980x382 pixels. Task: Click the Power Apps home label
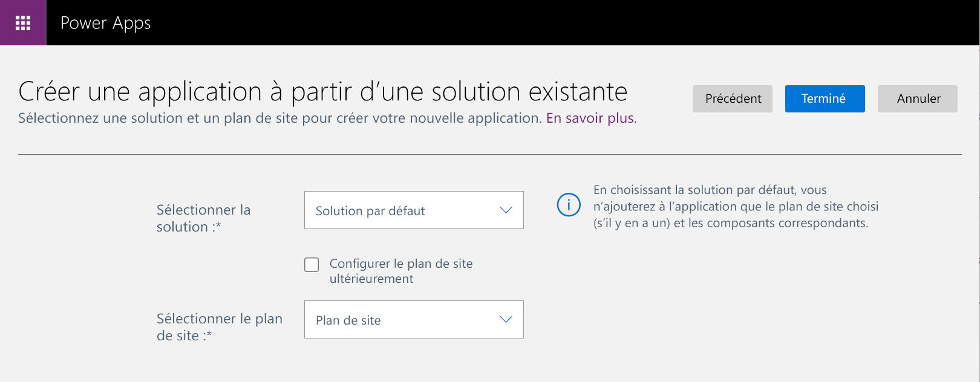105,23
